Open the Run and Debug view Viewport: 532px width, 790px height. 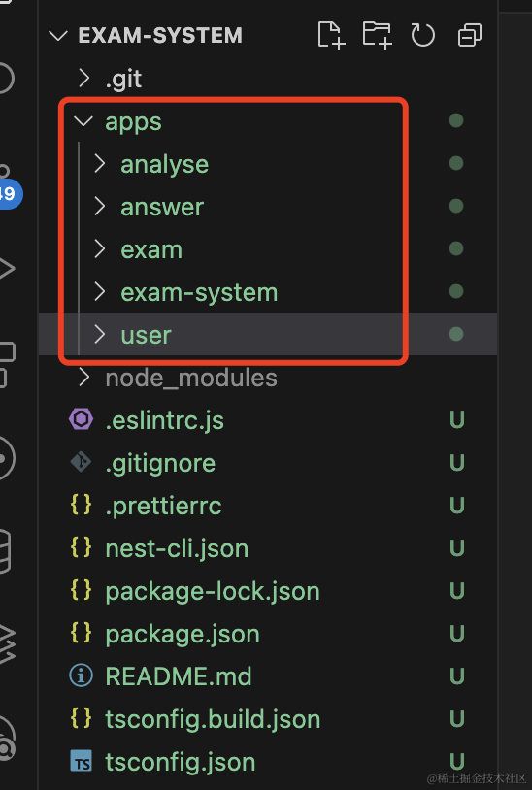(x=7, y=268)
